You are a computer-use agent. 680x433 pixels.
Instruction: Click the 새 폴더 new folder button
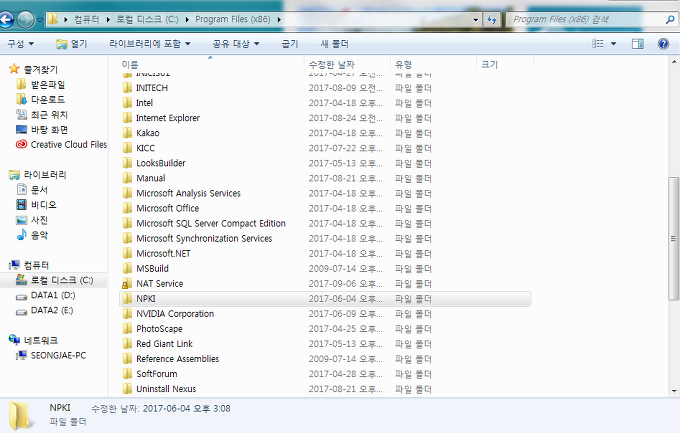[334, 44]
